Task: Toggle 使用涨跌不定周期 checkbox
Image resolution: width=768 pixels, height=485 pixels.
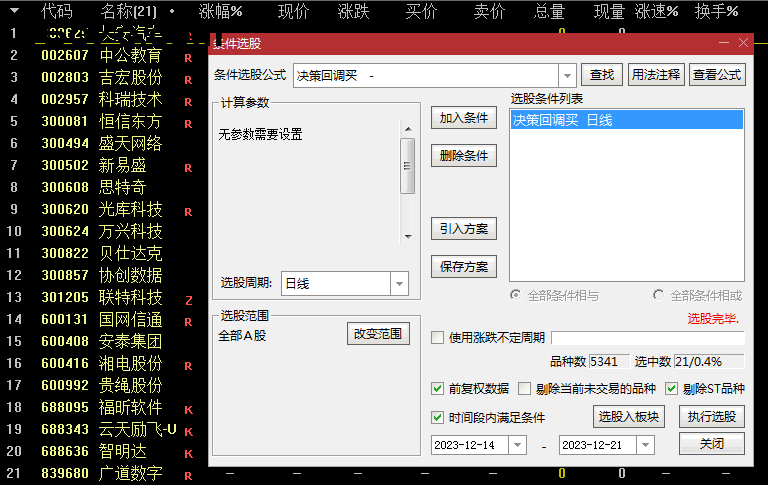Action: (x=437, y=338)
